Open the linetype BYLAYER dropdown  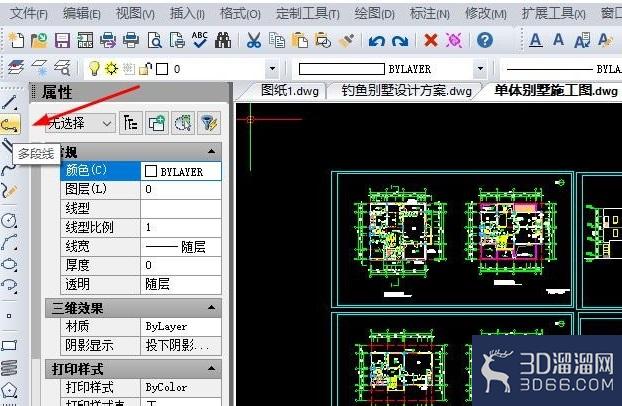point(561,69)
